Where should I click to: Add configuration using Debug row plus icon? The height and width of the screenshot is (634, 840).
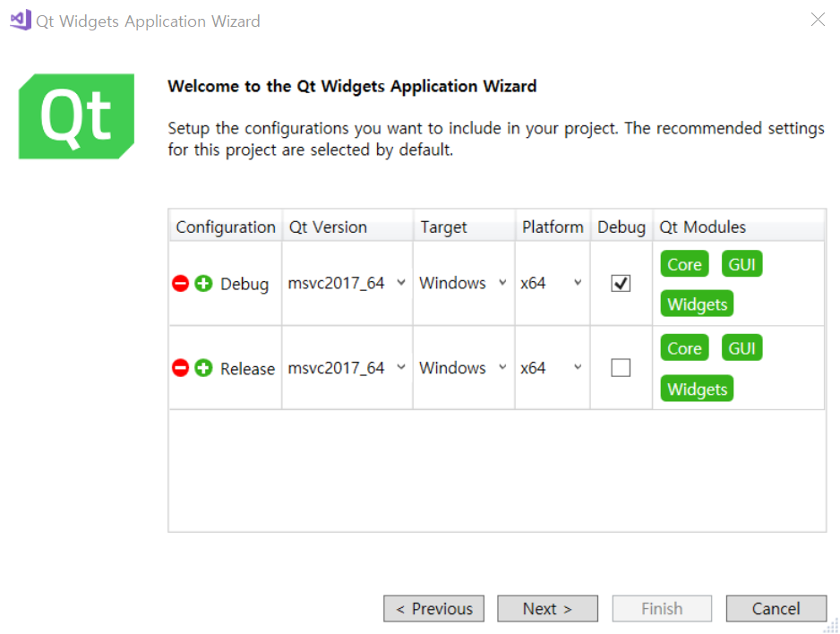point(203,283)
